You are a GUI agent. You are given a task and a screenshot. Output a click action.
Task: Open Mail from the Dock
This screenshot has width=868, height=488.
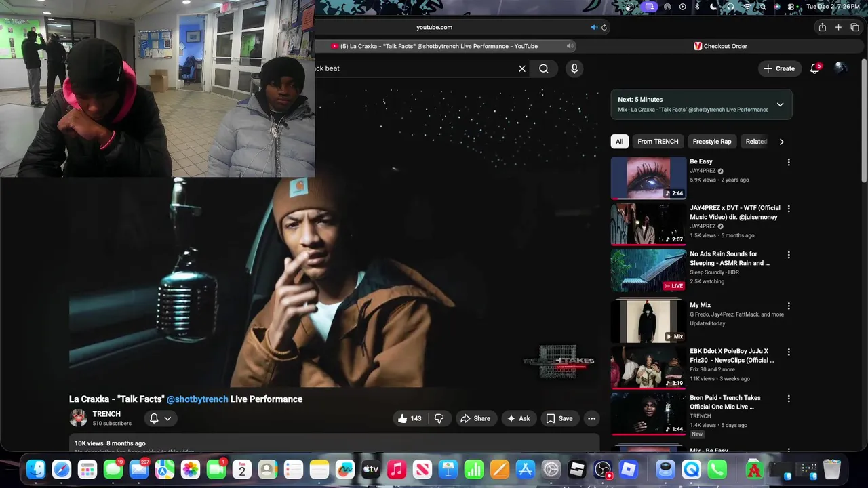(139, 469)
